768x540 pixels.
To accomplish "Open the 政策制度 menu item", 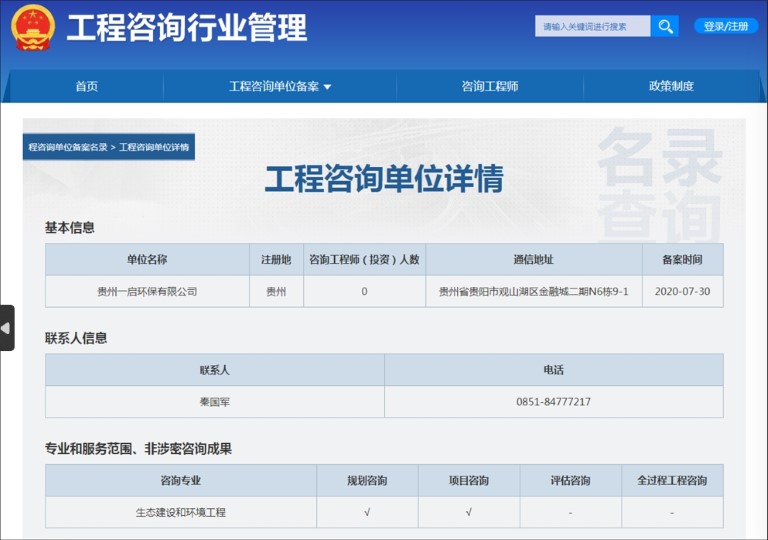I will [671, 86].
